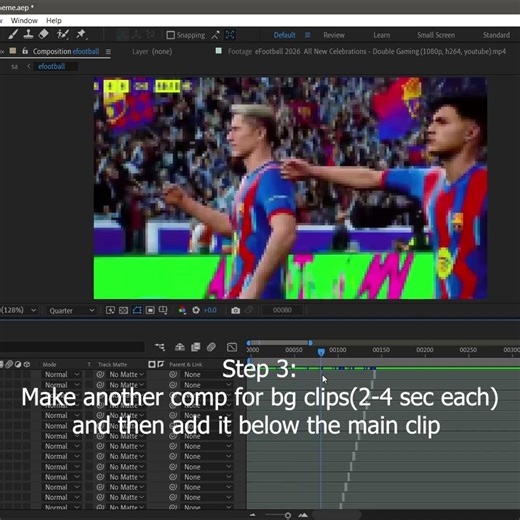Select the Roto Brush tool

[62, 34]
